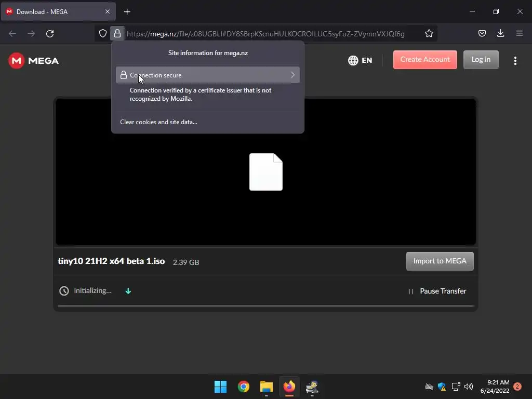532x399 pixels.
Task: Pause the transfer
Action: point(437,291)
